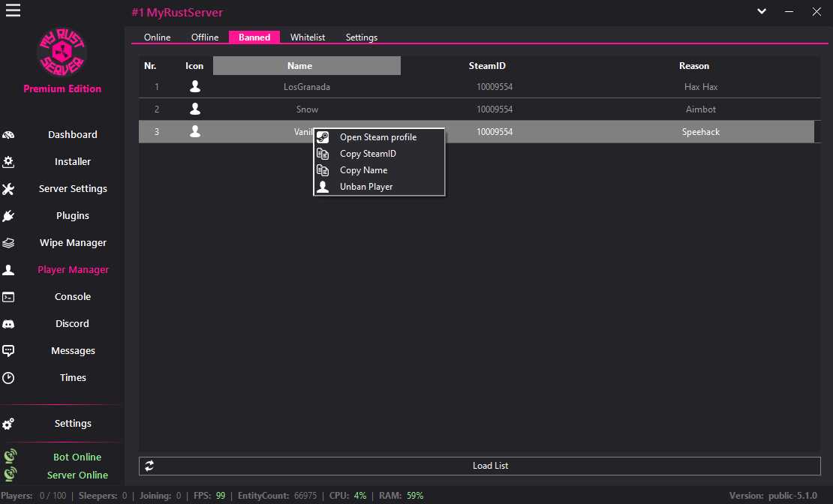Click the Discord logo icon
833x504 pixels.
(x=8, y=324)
